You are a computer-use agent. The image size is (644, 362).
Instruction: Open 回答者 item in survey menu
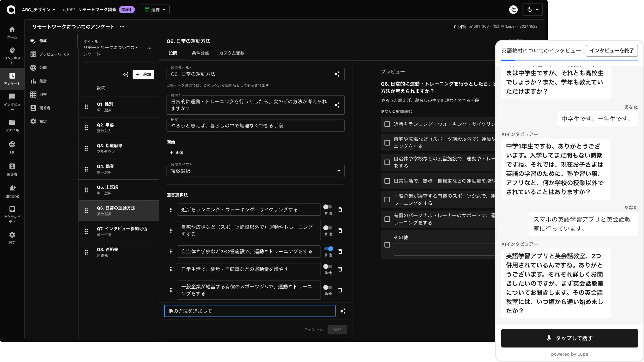click(x=52, y=108)
